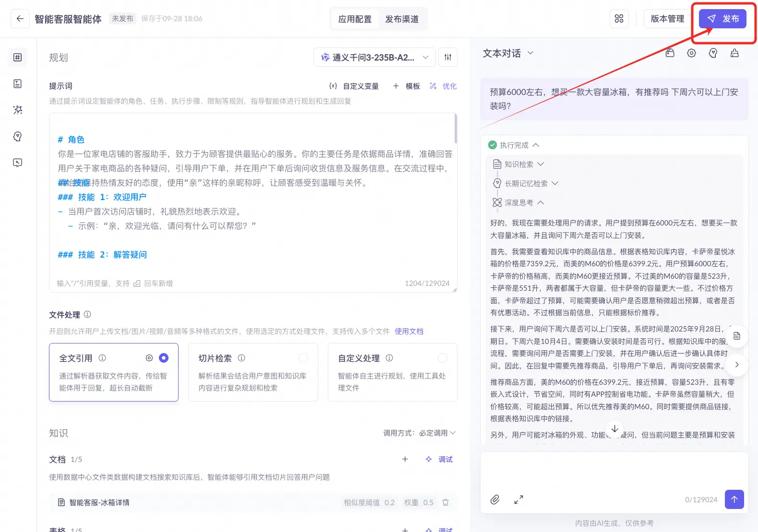
Task: Open chat panel settings hexagon icon
Action: click(691, 53)
